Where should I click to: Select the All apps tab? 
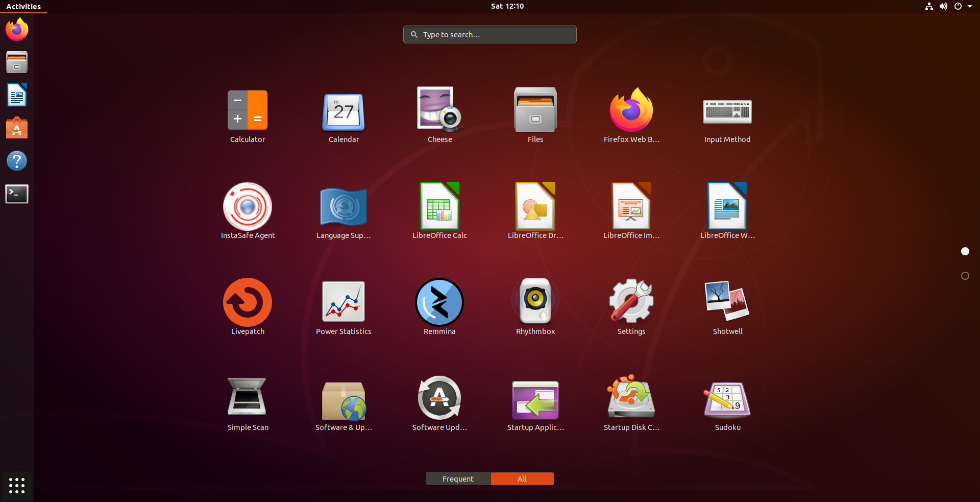pyautogui.click(x=522, y=479)
